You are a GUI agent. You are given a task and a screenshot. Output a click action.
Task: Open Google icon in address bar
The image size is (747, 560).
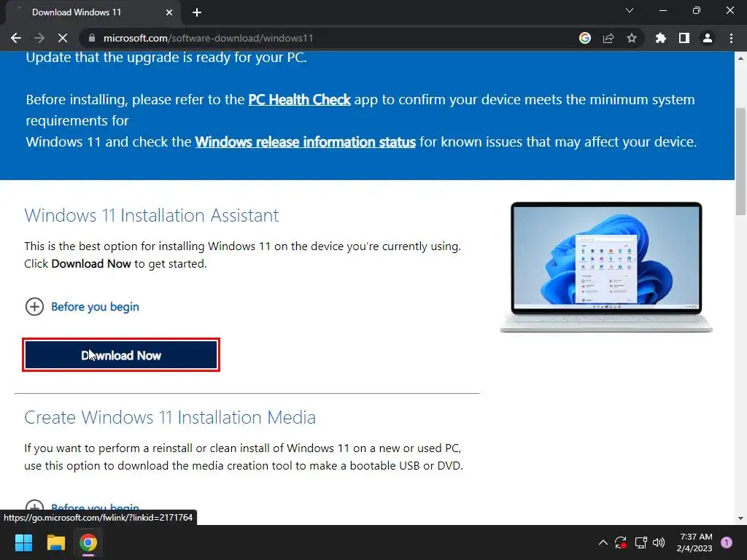click(585, 38)
